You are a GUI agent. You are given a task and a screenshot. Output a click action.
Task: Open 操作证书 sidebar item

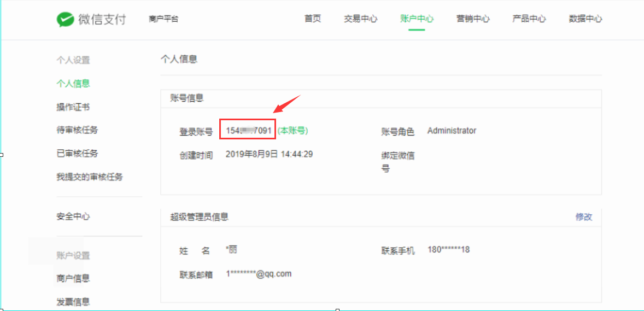73,107
